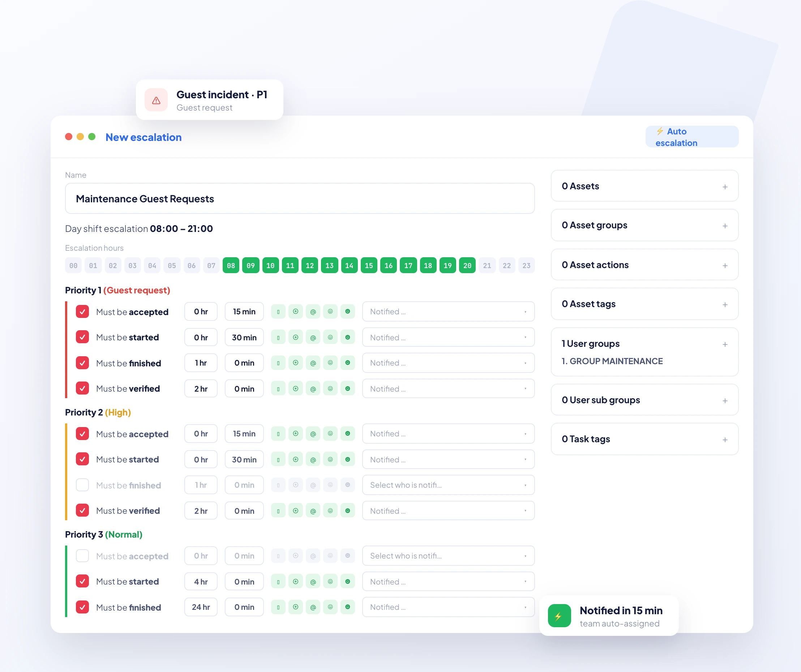The image size is (801, 672).
Task: Uncheck Priority 1 Must be finished
Action: (82, 363)
